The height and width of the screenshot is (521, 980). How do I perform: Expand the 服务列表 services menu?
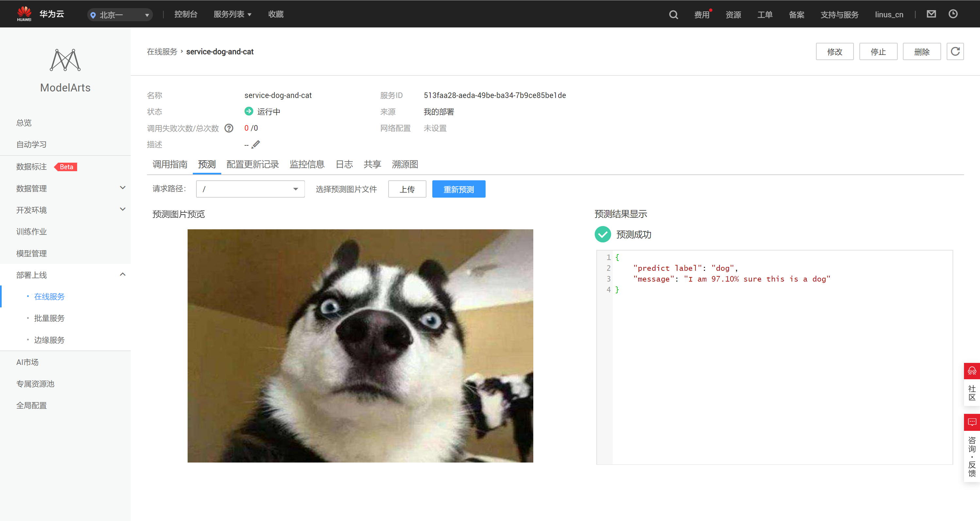[x=232, y=14]
